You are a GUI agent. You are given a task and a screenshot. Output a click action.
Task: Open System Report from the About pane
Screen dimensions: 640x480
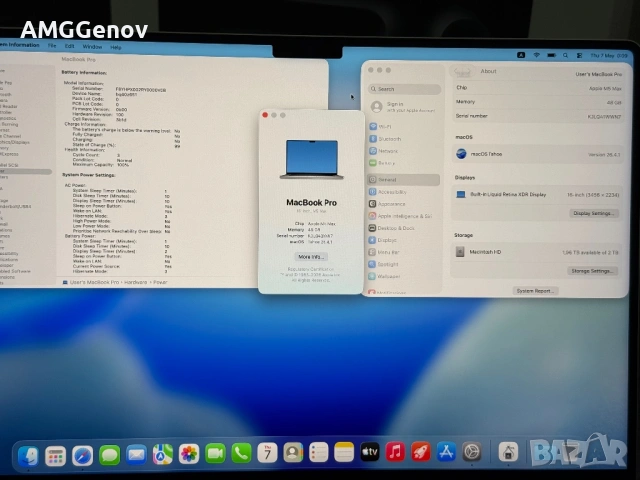(x=535, y=291)
